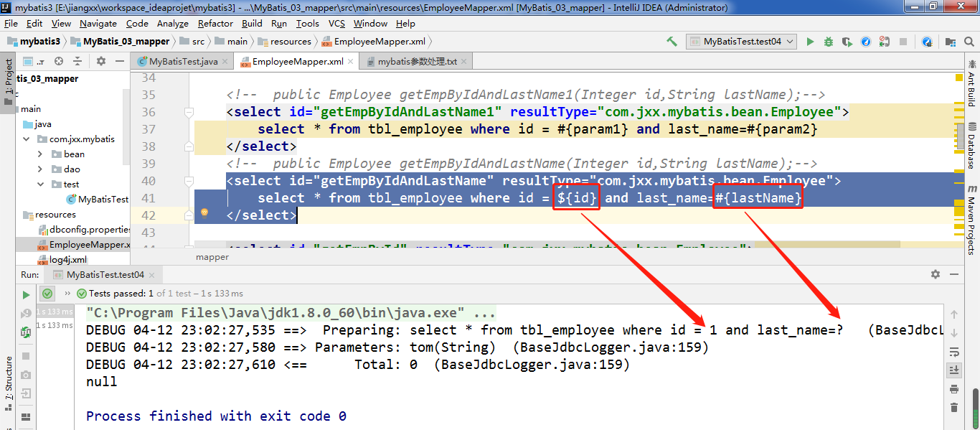Open the Database side tool window

pyautogui.click(x=971, y=145)
